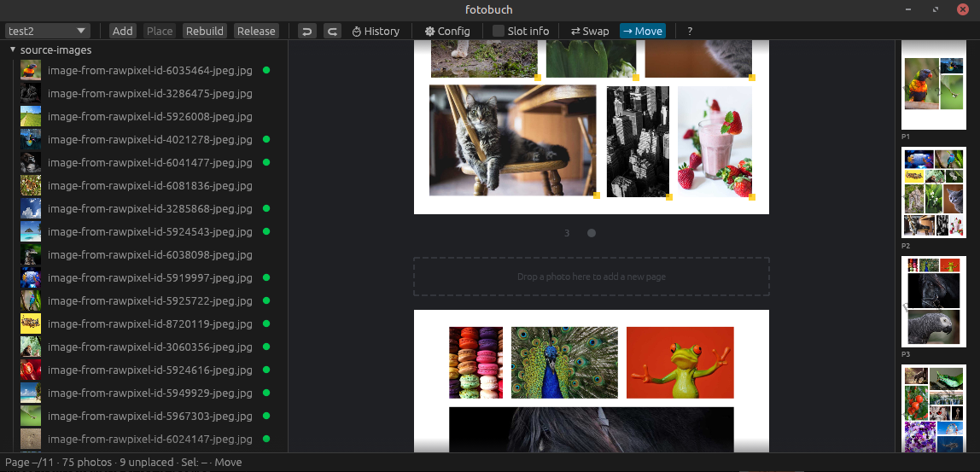Click thumbnail icon of image 5949929
980x472 pixels.
point(31,393)
